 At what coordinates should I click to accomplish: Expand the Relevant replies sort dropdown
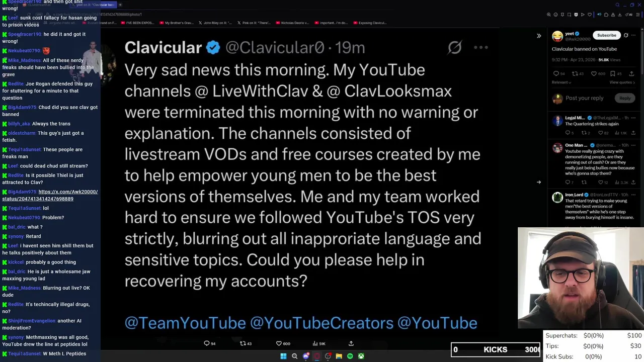(561, 82)
